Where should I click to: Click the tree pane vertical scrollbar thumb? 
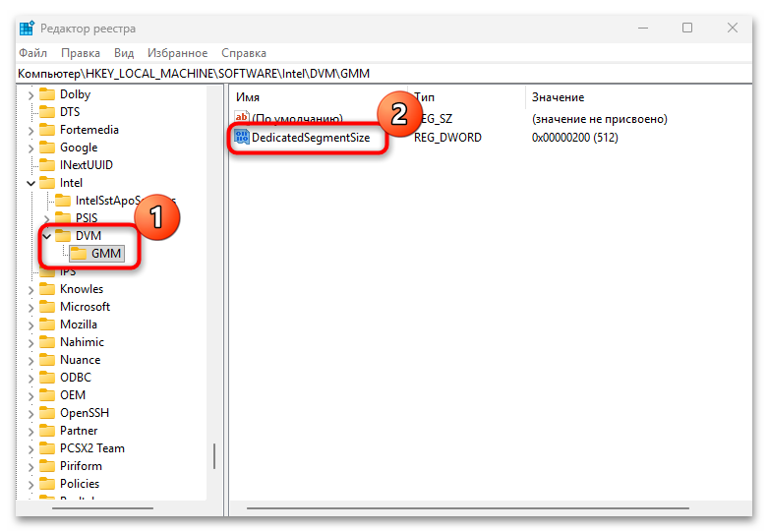214,456
